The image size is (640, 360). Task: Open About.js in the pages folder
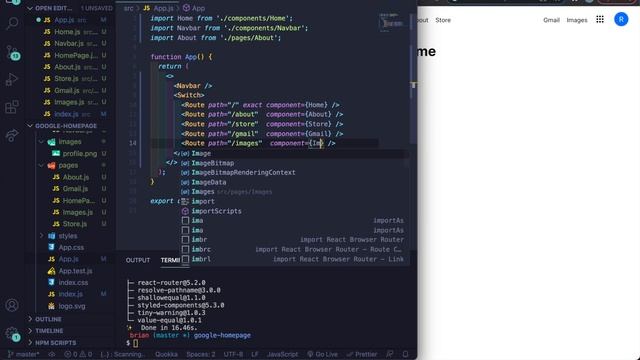point(76,177)
